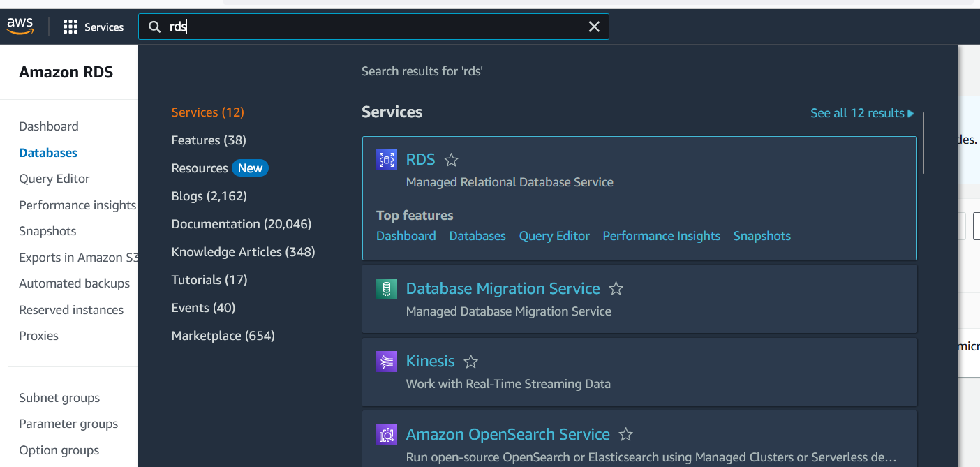The height and width of the screenshot is (467, 980).
Task: Select the Services (12) filter
Action: (208, 112)
